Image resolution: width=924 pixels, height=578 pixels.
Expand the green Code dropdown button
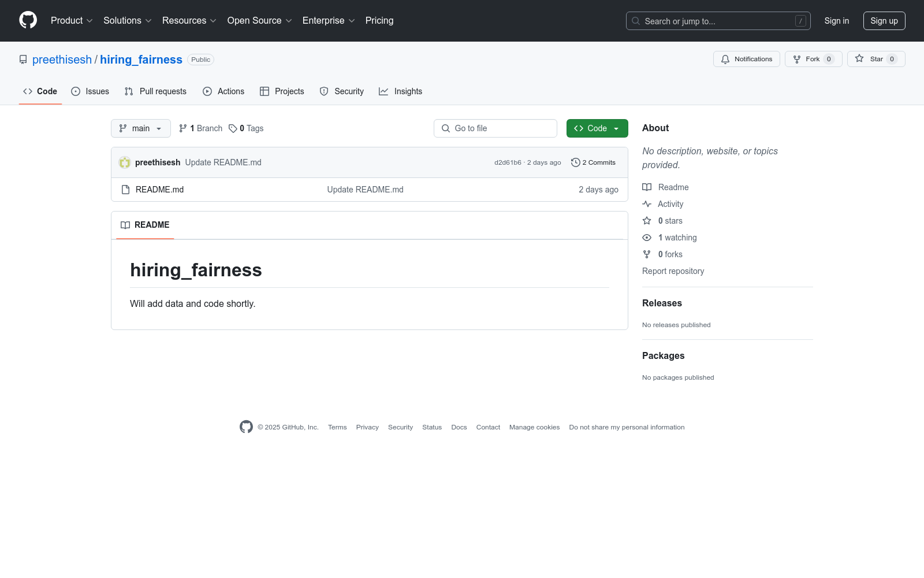coord(597,128)
